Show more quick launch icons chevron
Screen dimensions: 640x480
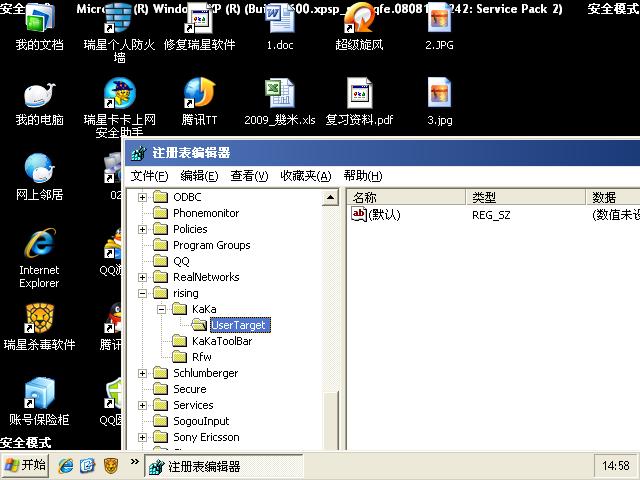[x=134, y=462]
